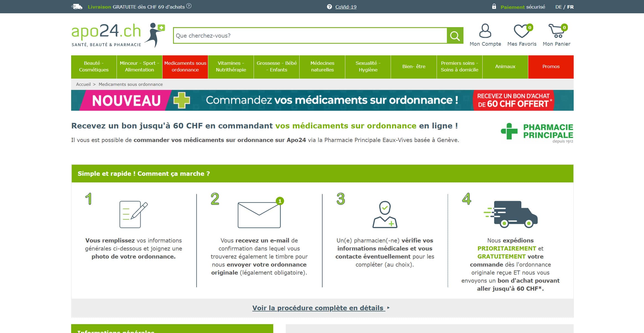
Task: Focus the Que cherchez-vous search field
Action: (310, 35)
